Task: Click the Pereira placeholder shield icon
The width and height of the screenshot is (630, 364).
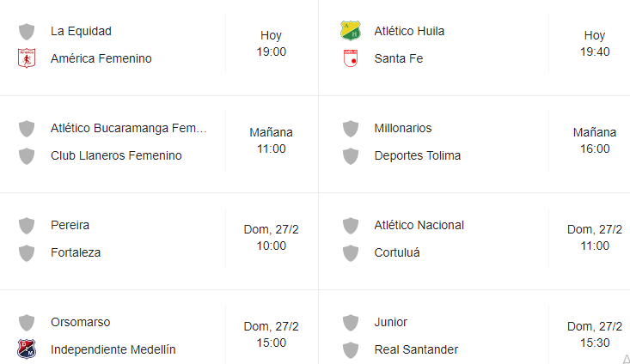Action: (x=27, y=226)
